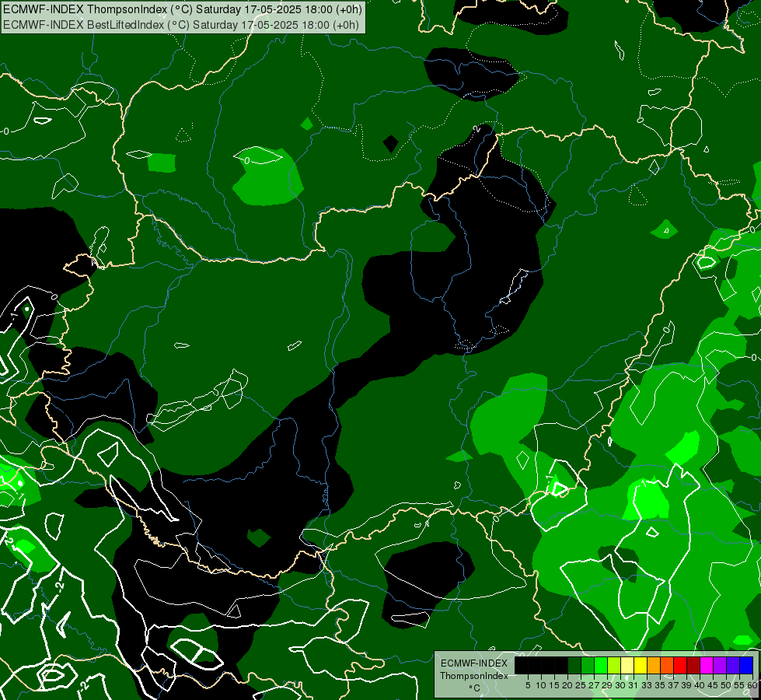
Task: Pick the purple 45–50 legend swatch
Action: tap(721, 665)
